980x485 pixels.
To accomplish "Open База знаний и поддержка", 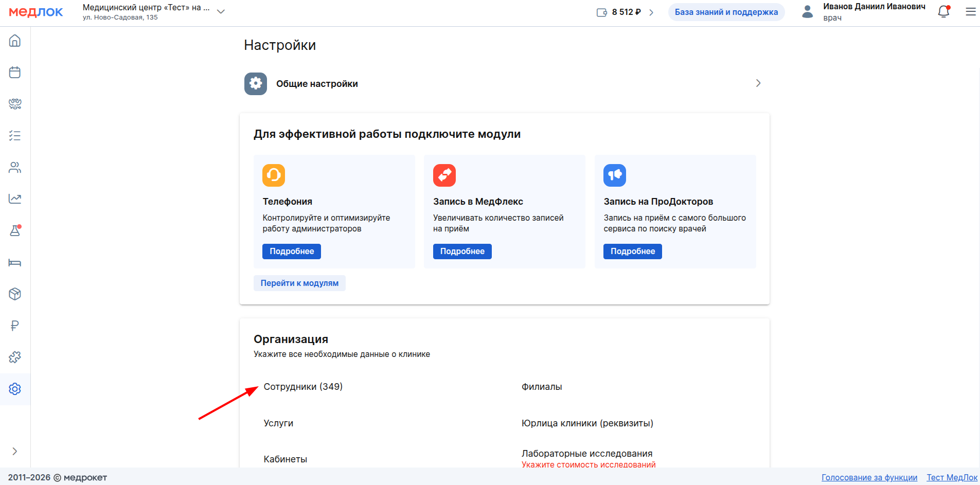I will [726, 12].
